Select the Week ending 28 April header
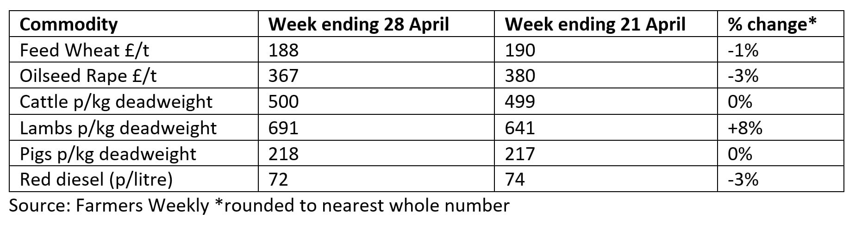The height and width of the screenshot is (225, 868). click(x=358, y=24)
